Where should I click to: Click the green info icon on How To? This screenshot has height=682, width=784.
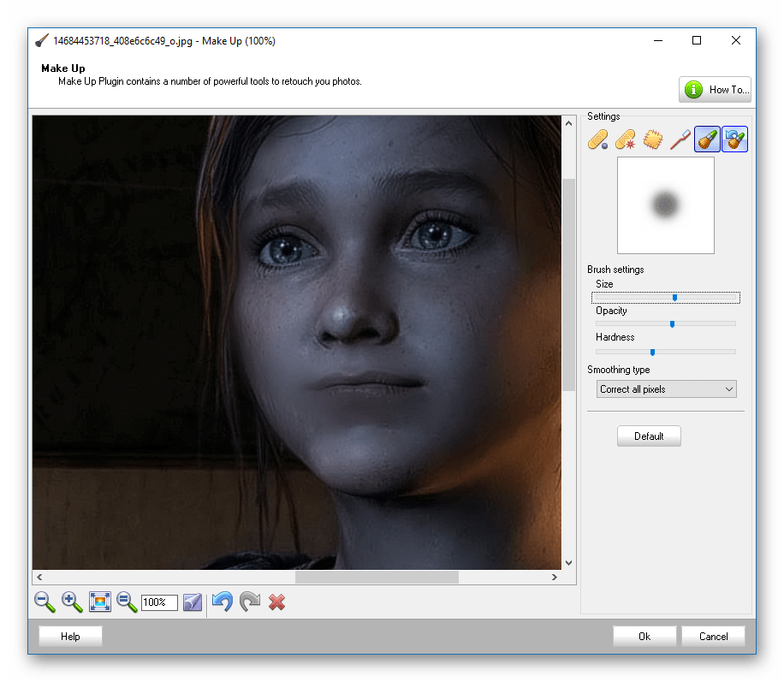coord(693,90)
